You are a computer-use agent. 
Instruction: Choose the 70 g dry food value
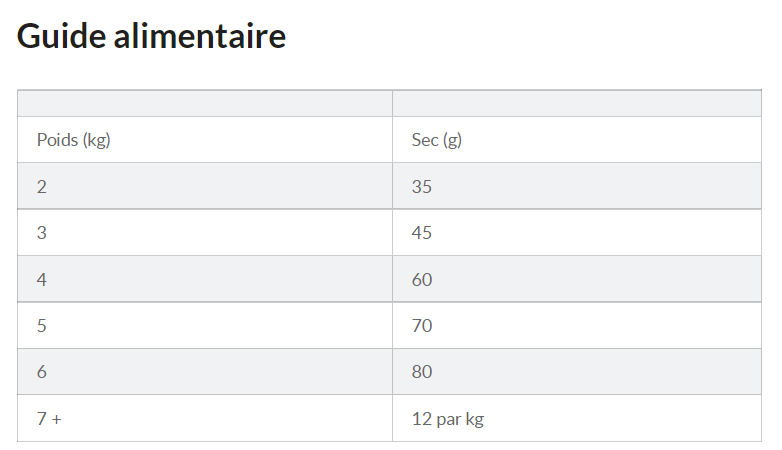click(x=422, y=326)
